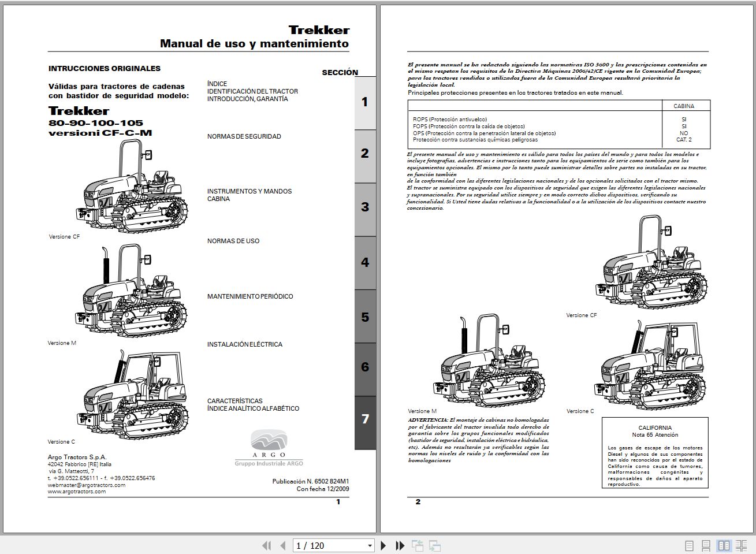Switch to single page view
756x554 pixels.
[689, 545]
